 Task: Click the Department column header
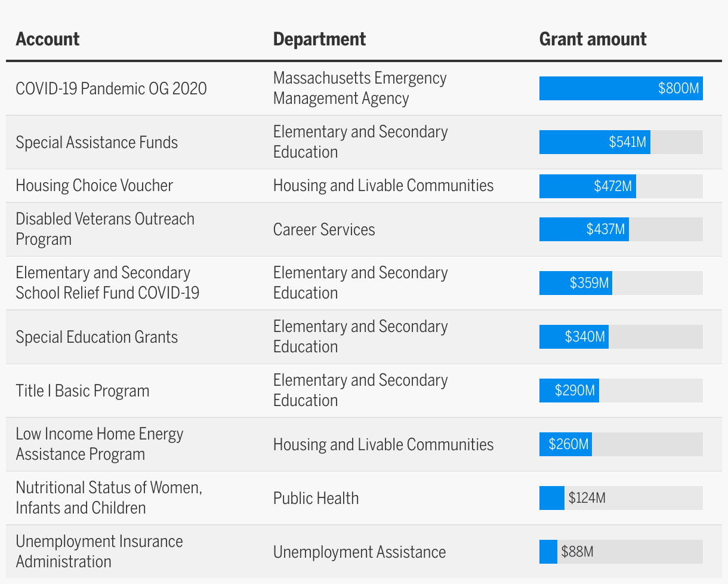(x=319, y=39)
